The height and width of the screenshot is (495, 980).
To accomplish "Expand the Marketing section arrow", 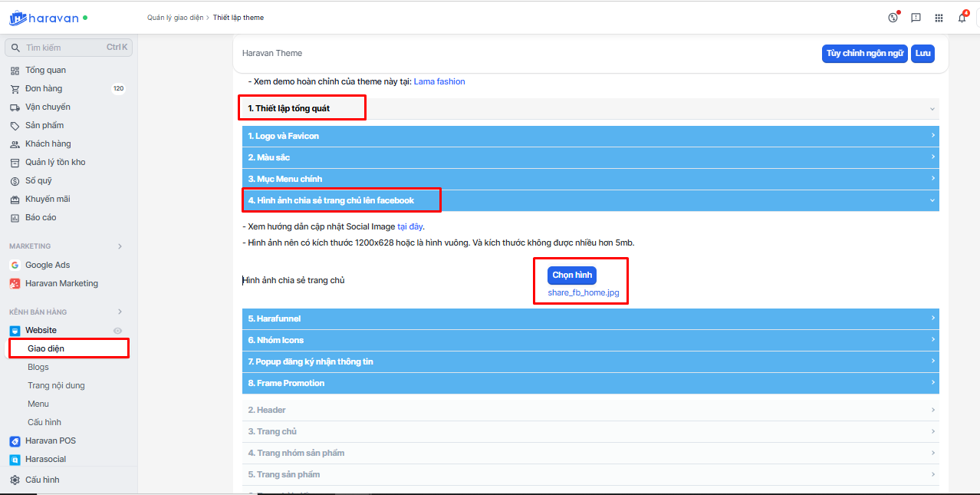I will [120, 246].
